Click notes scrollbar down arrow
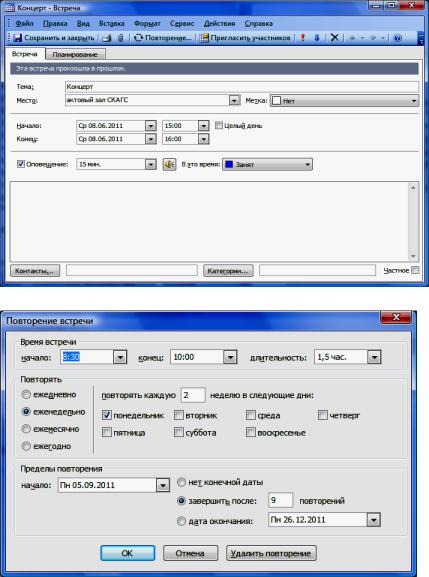The image size is (429, 577). (413, 256)
